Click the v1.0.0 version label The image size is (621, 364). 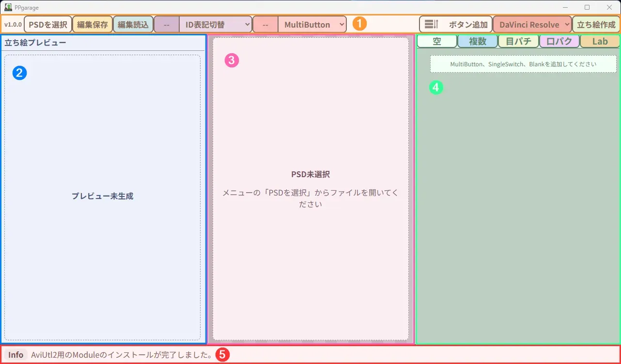(x=13, y=24)
